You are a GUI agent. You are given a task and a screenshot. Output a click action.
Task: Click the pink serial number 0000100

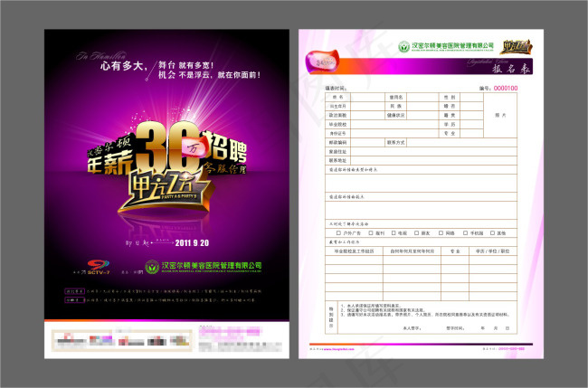[x=506, y=88]
